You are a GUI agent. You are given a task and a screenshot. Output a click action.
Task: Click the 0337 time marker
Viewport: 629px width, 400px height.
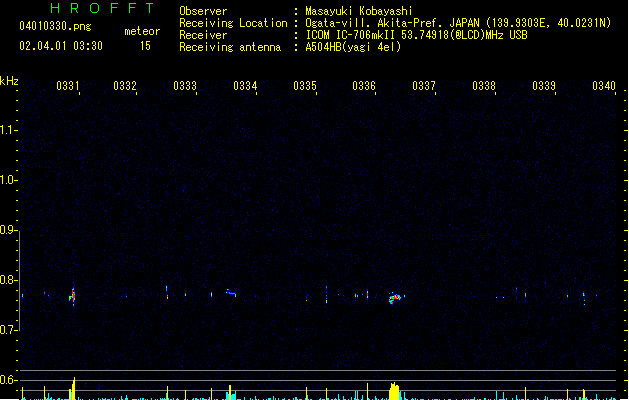pyautogui.click(x=424, y=85)
